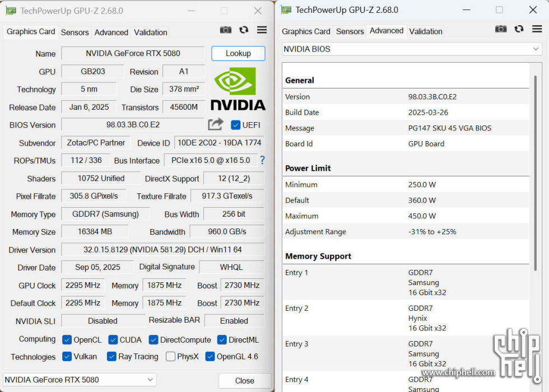Image resolution: width=549 pixels, height=392 pixels.
Task: Switch to Sensors tab in left window
Action: (x=75, y=32)
